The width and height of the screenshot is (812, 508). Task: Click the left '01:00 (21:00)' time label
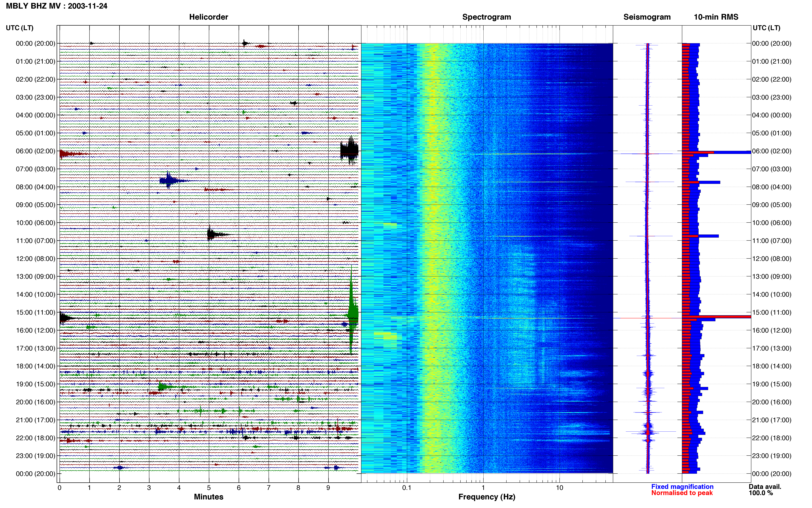coord(36,61)
